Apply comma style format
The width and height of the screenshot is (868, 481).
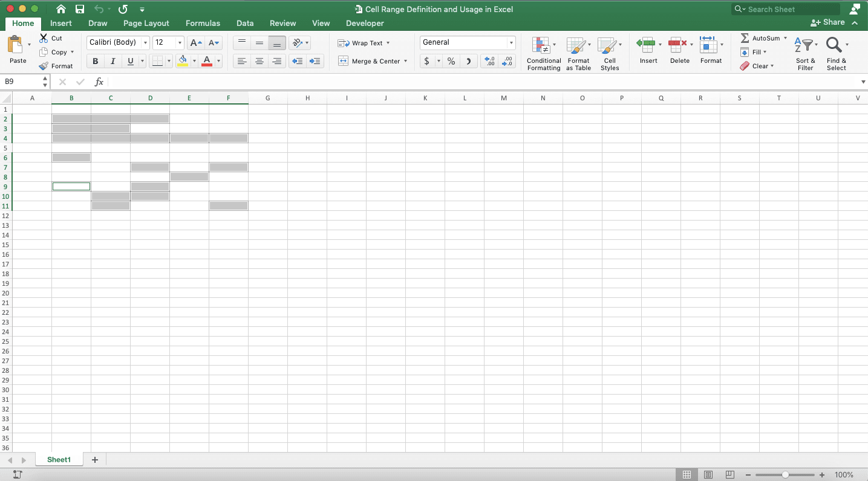468,61
